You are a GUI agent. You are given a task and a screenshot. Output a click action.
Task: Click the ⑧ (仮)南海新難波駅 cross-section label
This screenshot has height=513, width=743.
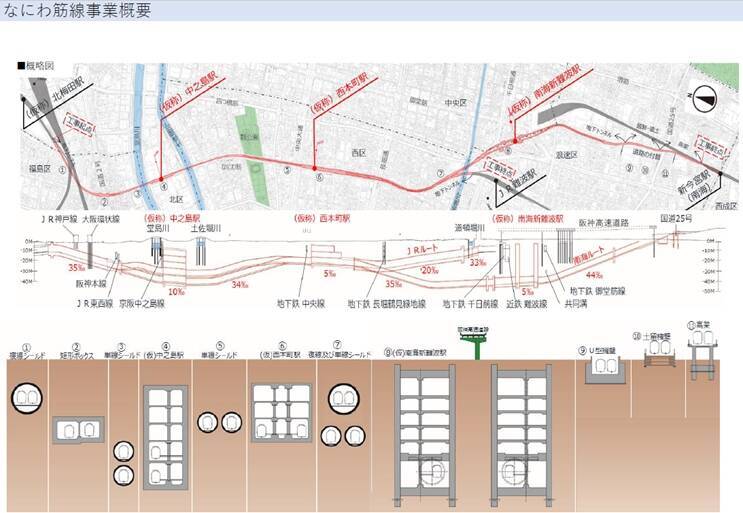[416, 352]
